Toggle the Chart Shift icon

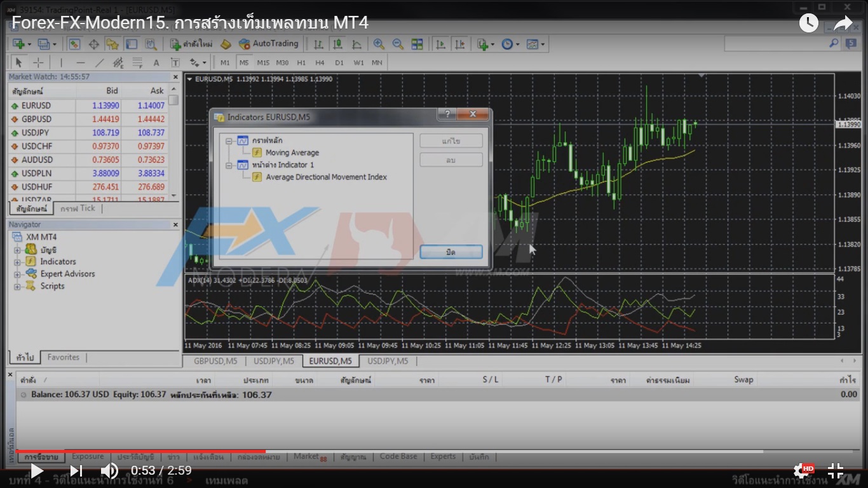tap(459, 44)
